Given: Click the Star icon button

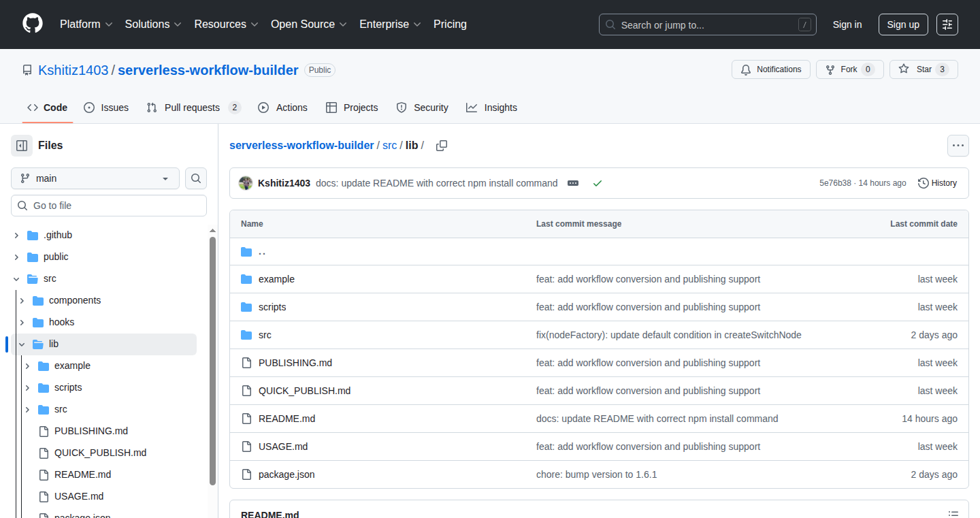Looking at the screenshot, I should pyautogui.click(x=924, y=69).
